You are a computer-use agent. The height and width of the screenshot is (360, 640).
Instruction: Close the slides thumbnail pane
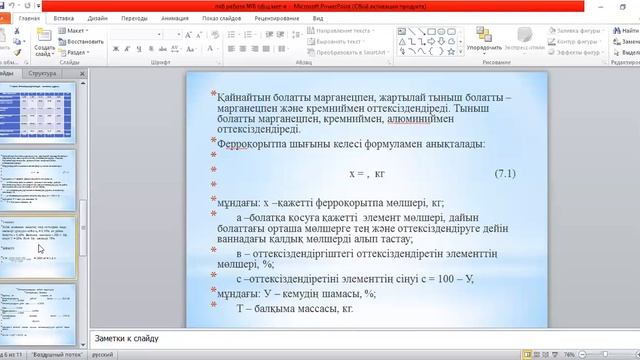click(x=82, y=73)
